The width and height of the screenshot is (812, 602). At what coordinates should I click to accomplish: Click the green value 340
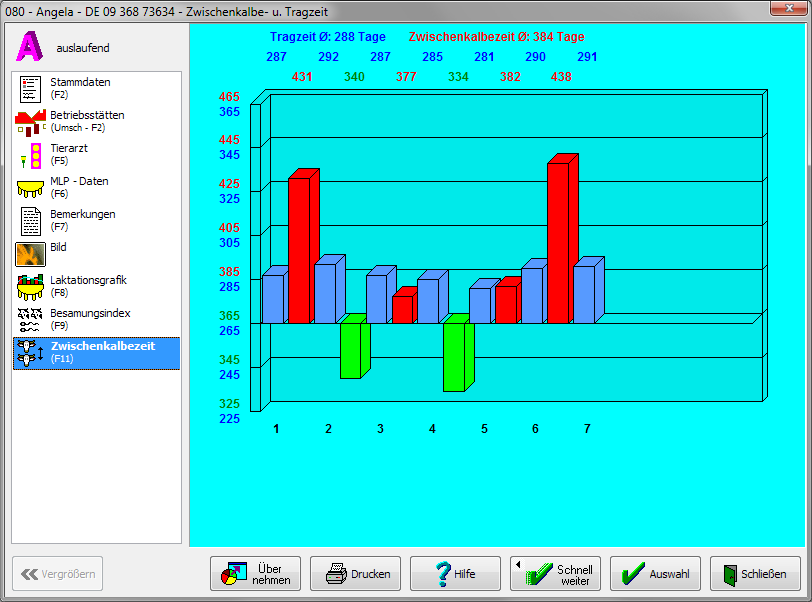point(354,77)
